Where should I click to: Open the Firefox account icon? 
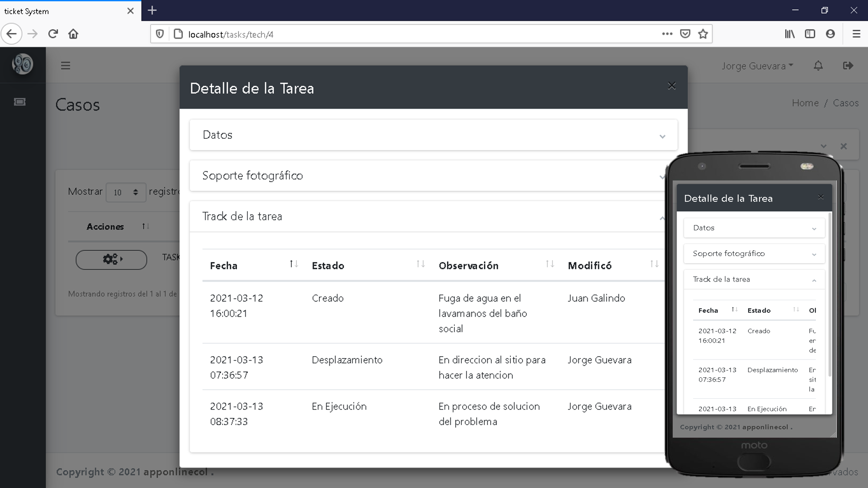click(830, 34)
